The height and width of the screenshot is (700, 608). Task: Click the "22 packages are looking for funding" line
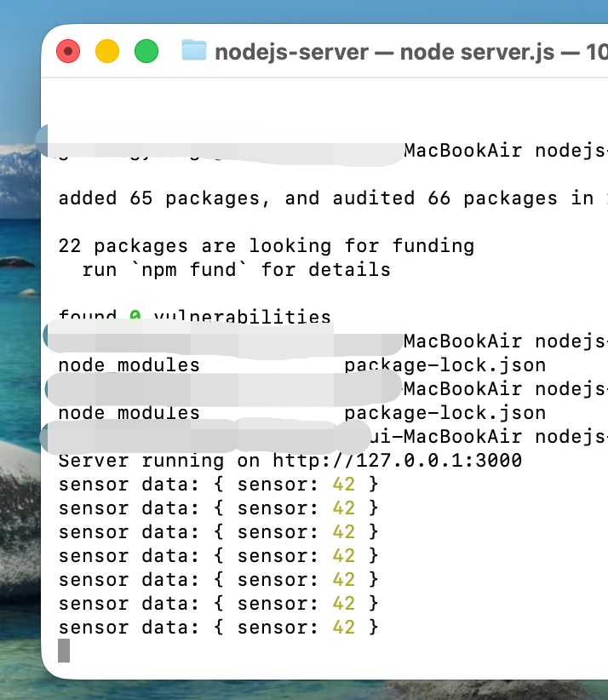[x=266, y=246]
